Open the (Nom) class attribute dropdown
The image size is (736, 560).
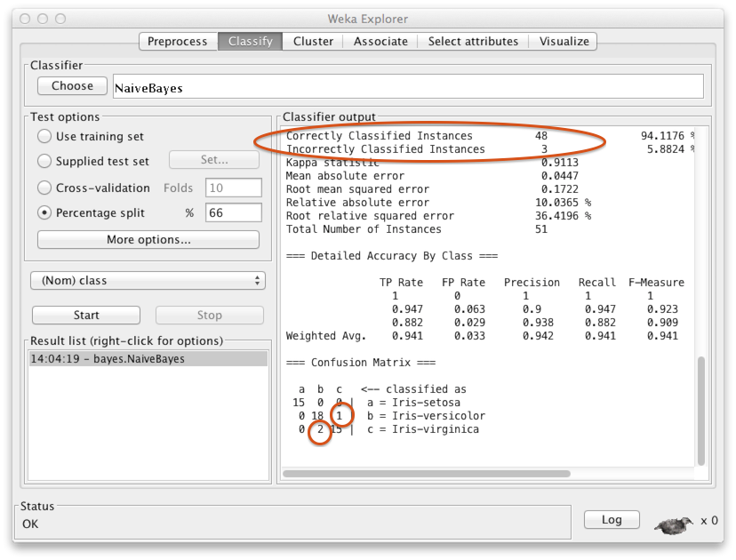(x=148, y=280)
